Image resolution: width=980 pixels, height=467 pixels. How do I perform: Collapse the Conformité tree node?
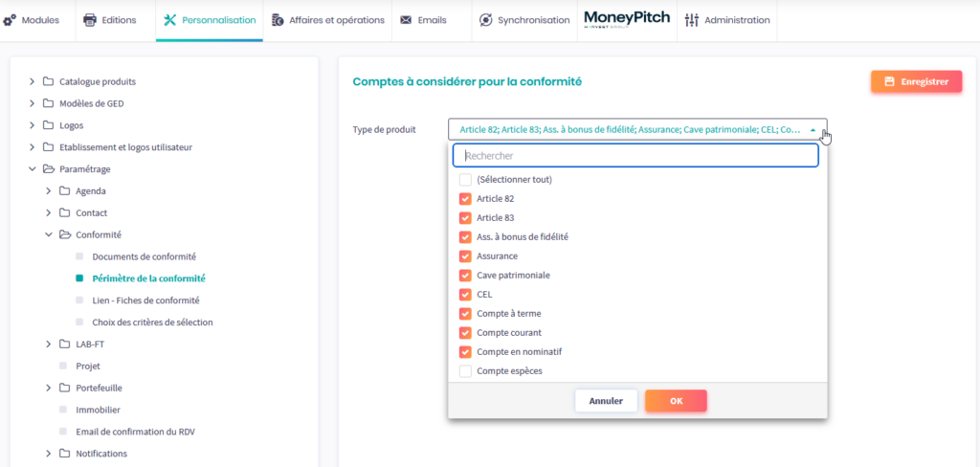tap(49, 234)
